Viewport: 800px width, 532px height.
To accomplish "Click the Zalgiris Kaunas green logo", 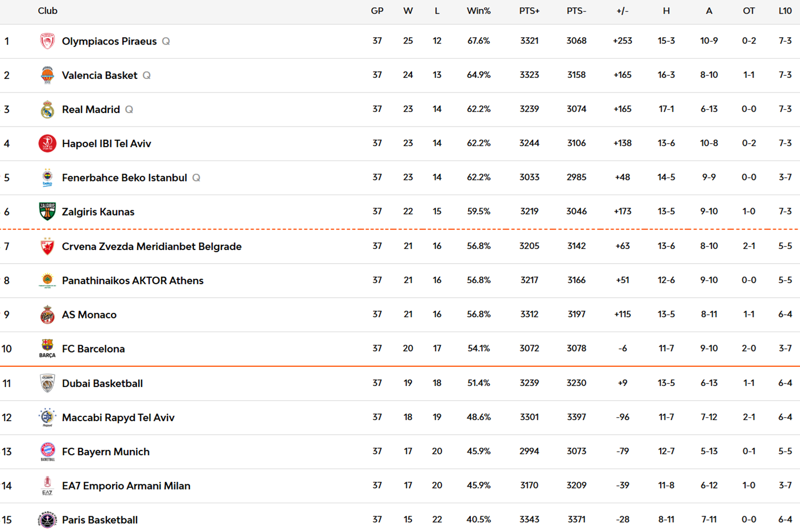I will 47,211.
